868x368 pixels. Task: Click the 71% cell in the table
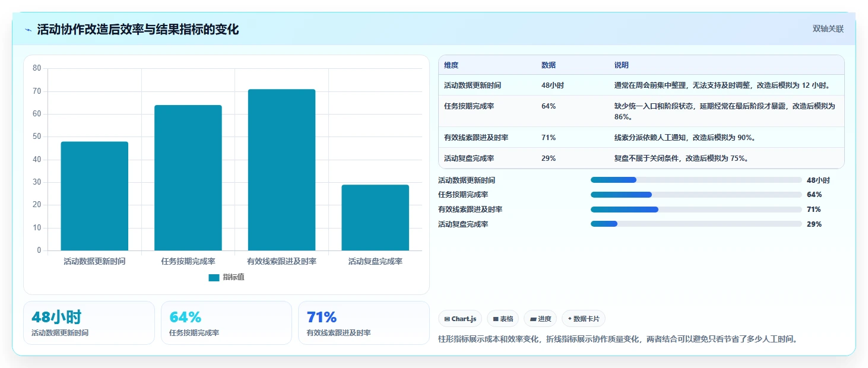(x=549, y=138)
